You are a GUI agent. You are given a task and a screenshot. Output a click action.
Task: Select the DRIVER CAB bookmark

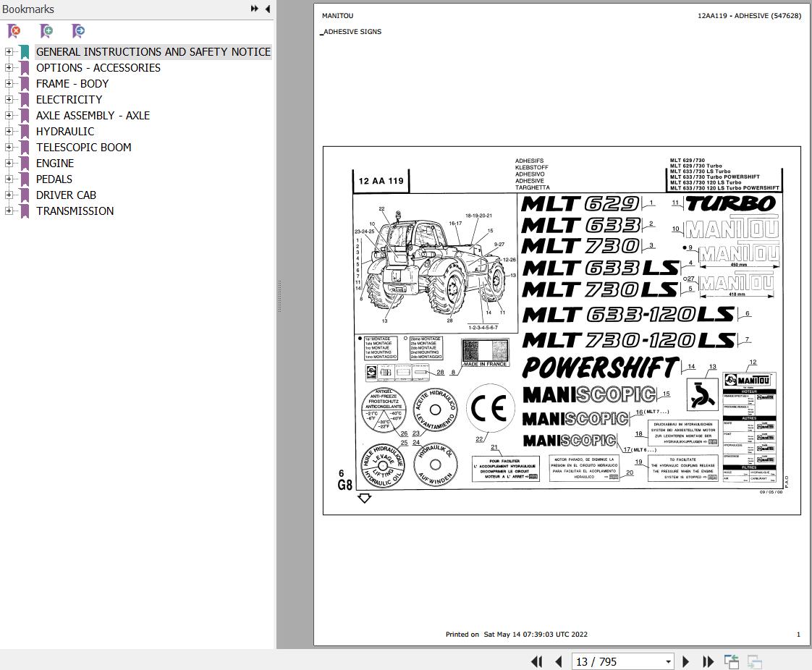[x=66, y=195]
